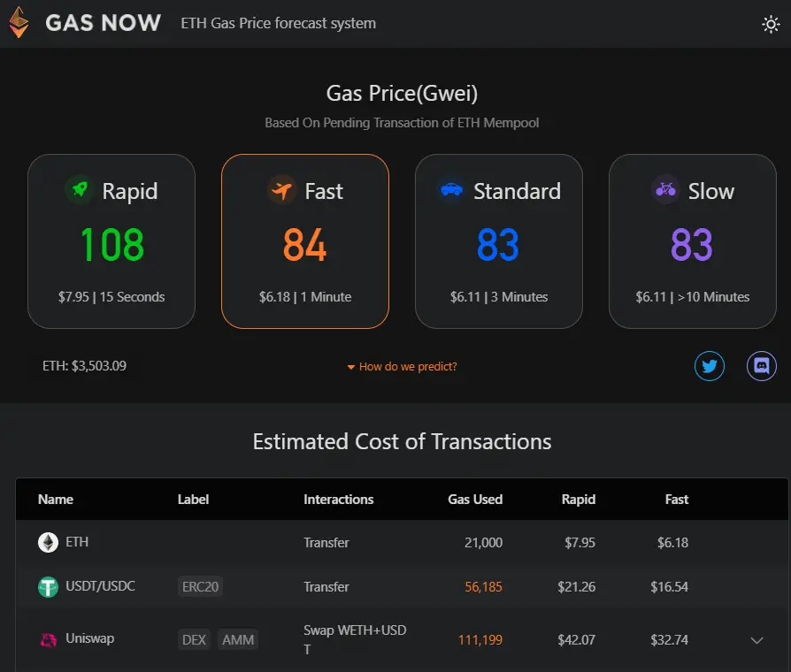
Task: Expand How do we predict? section
Action: (x=402, y=366)
